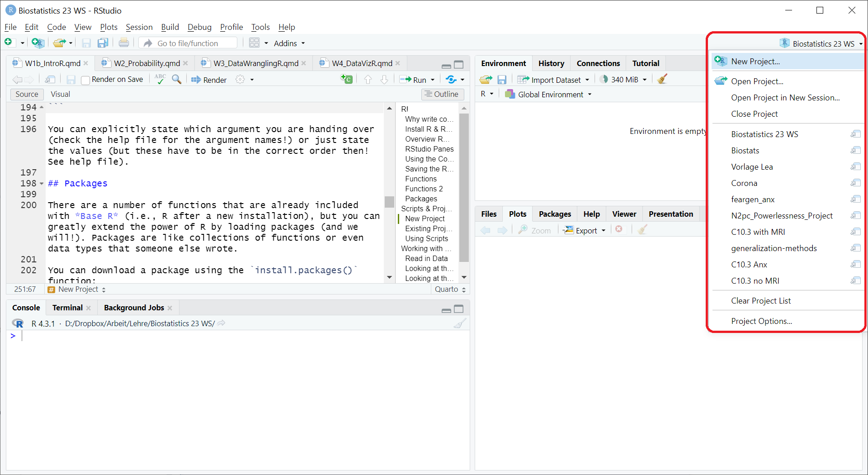The height and width of the screenshot is (475, 868).
Task: Open the Session menu
Action: [x=139, y=27]
